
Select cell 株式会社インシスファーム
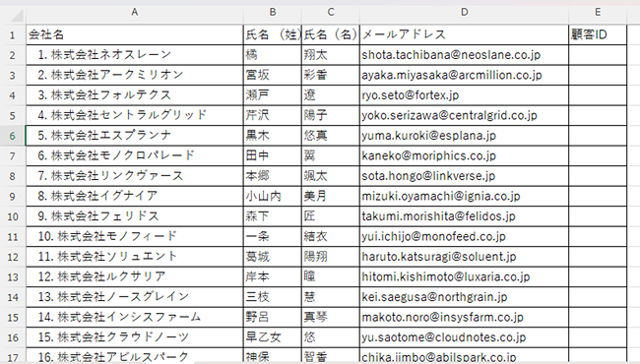click(135, 317)
